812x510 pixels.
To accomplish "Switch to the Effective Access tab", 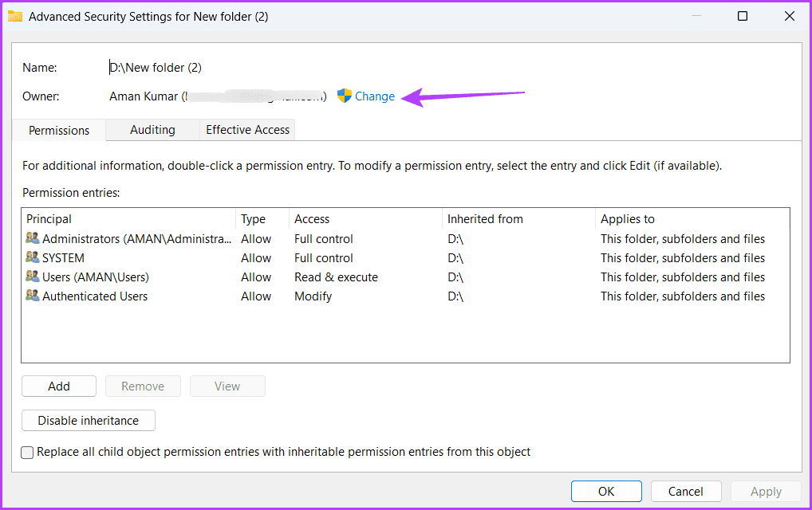I will click(x=247, y=130).
